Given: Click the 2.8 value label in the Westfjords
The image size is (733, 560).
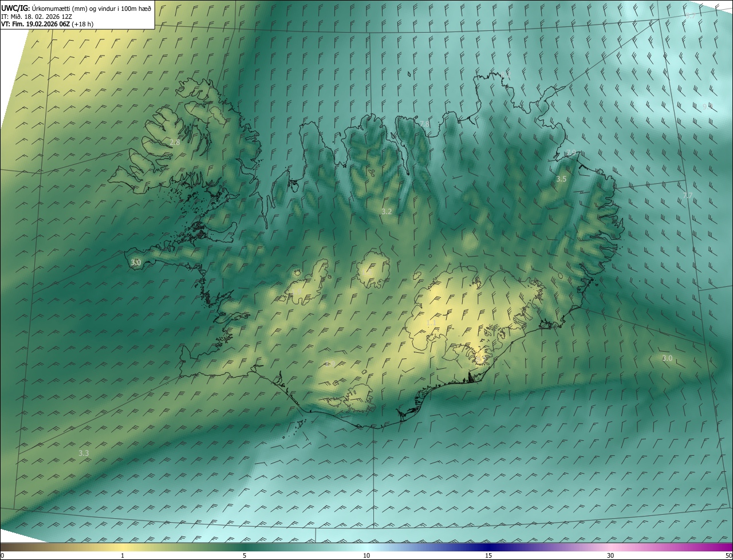Looking at the screenshot, I should point(175,142).
